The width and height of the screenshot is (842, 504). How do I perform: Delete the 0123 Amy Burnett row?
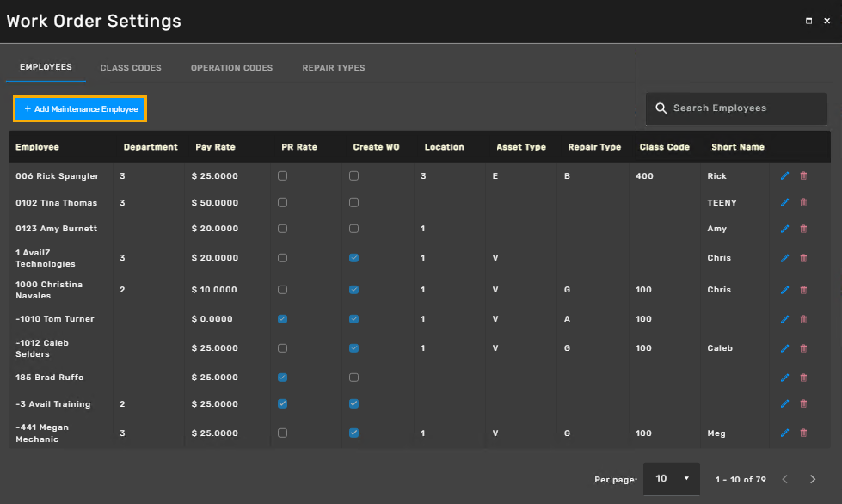[803, 229]
